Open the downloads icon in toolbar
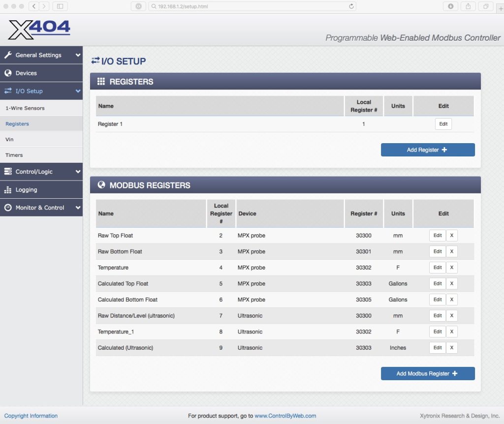Image resolution: width=504 pixels, height=424 pixels. pos(450,6)
